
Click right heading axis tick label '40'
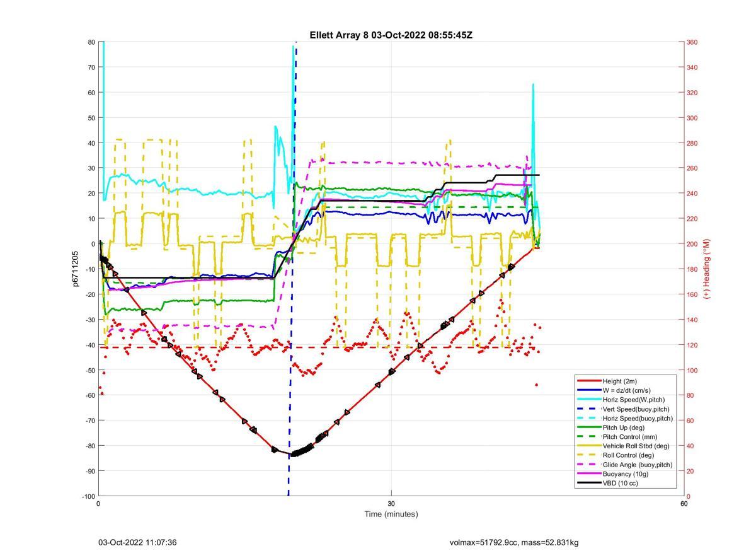point(690,446)
